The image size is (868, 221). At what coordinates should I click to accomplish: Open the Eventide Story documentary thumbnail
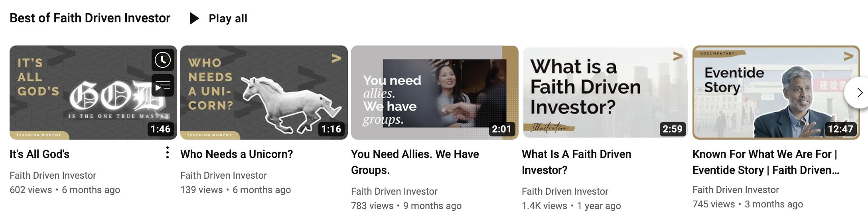(x=776, y=93)
